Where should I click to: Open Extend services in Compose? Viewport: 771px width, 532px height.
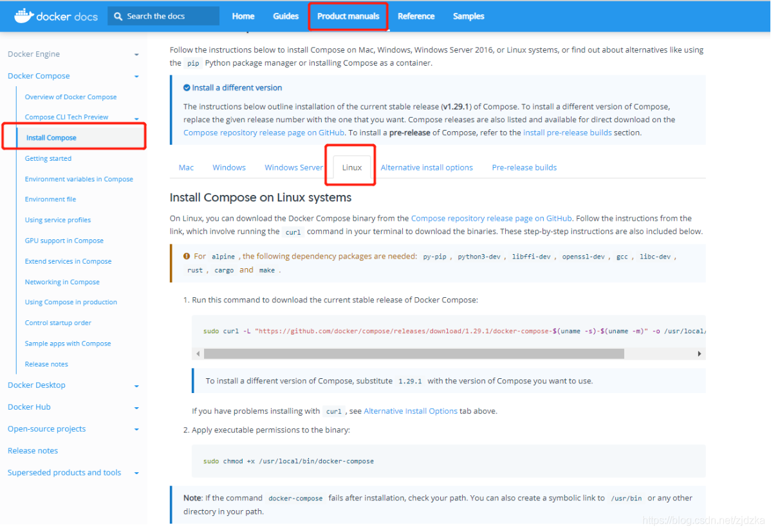click(68, 261)
